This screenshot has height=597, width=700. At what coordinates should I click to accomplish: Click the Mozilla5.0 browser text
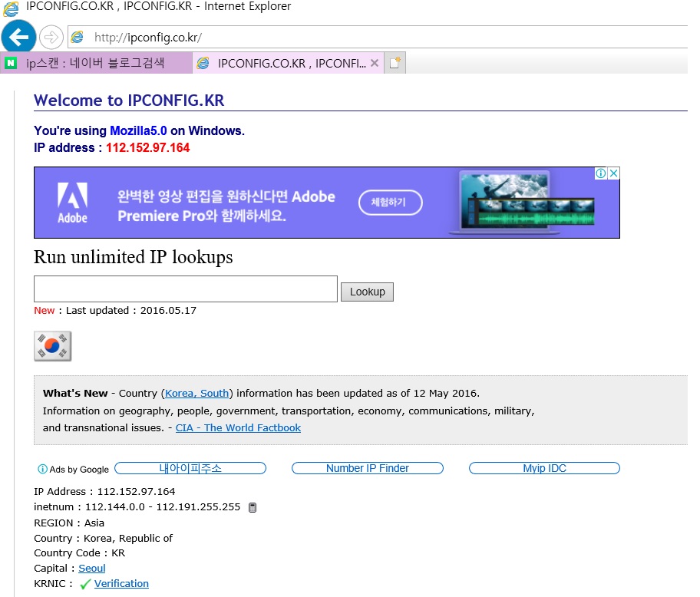tap(138, 130)
